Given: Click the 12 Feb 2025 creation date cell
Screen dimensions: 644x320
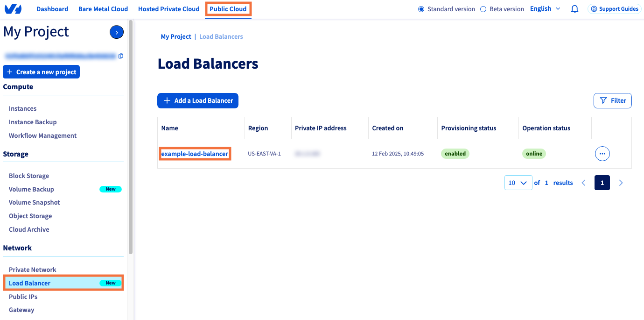Looking at the screenshot, I should [x=398, y=154].
